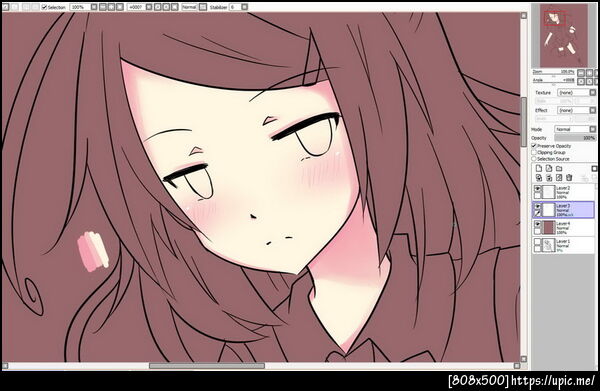
Task: Click the reset zoom button in top toolbar
Action: (120, 7)
